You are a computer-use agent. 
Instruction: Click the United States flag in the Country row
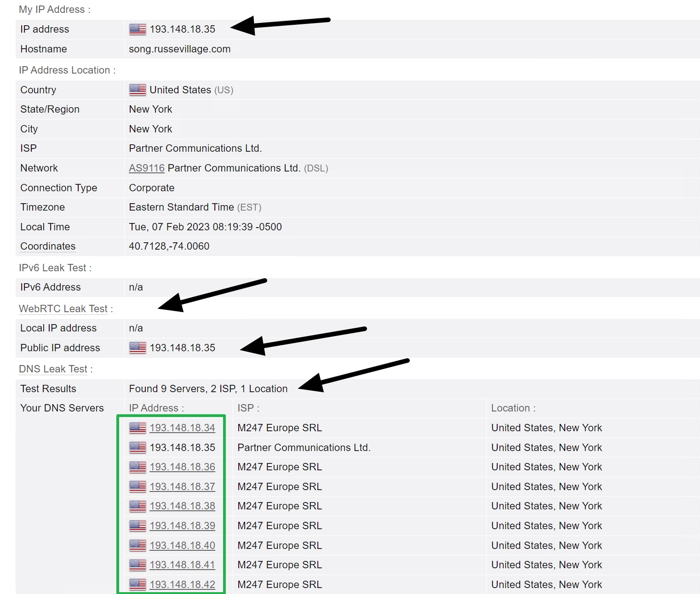coord(137,90)
